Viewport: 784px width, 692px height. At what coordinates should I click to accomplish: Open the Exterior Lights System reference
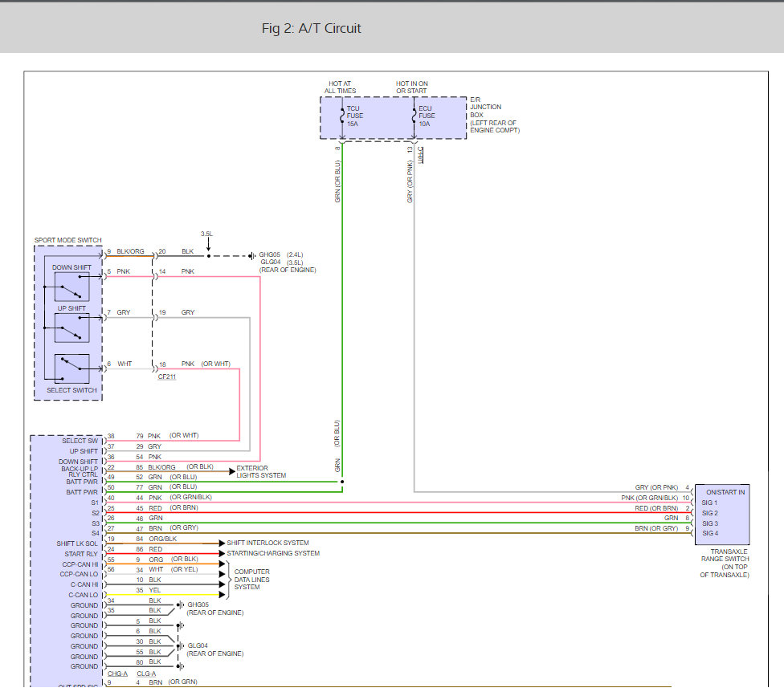coord(260,471)
